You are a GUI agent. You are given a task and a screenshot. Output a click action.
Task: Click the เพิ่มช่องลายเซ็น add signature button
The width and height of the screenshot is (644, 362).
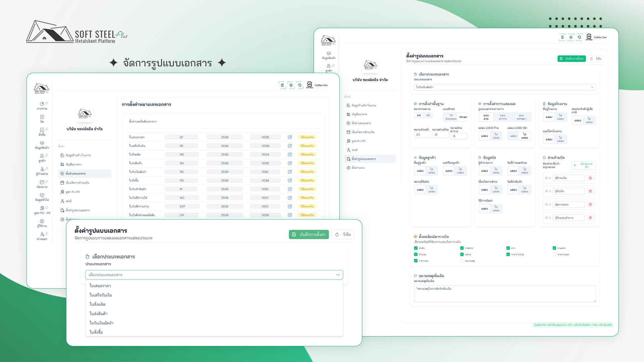point(584,165)
